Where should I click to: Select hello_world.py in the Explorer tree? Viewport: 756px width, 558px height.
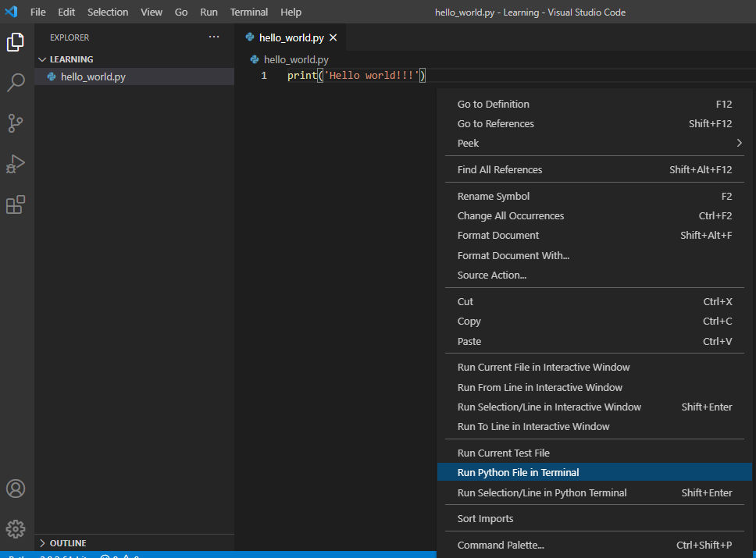coord(93,76)
